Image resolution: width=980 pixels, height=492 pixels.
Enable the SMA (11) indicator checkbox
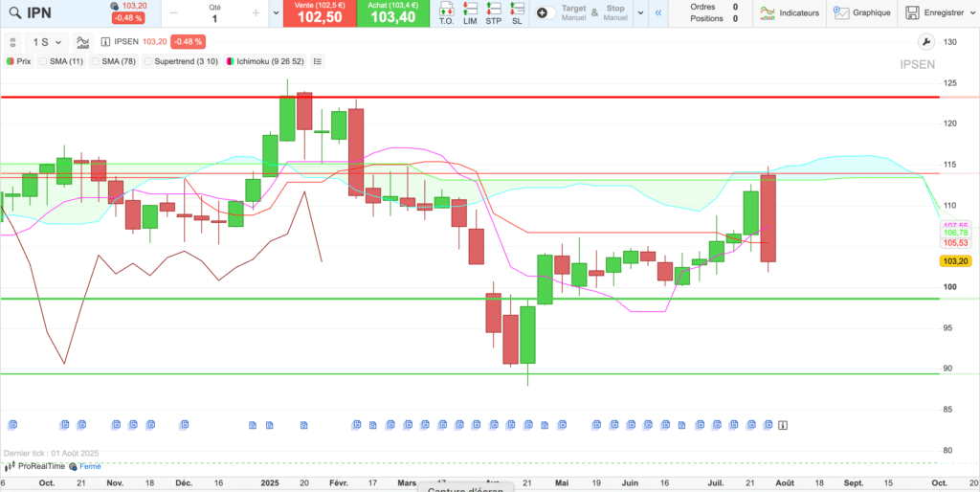point(43,61)
